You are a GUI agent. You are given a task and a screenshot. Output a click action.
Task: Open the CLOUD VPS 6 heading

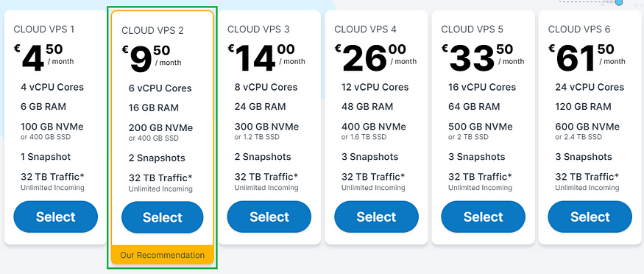579,29
